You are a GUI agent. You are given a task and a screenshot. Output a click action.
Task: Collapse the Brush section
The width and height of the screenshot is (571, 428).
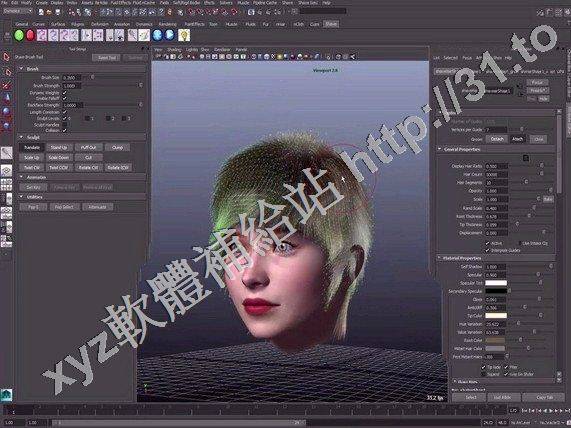click(x=21, y=68)
